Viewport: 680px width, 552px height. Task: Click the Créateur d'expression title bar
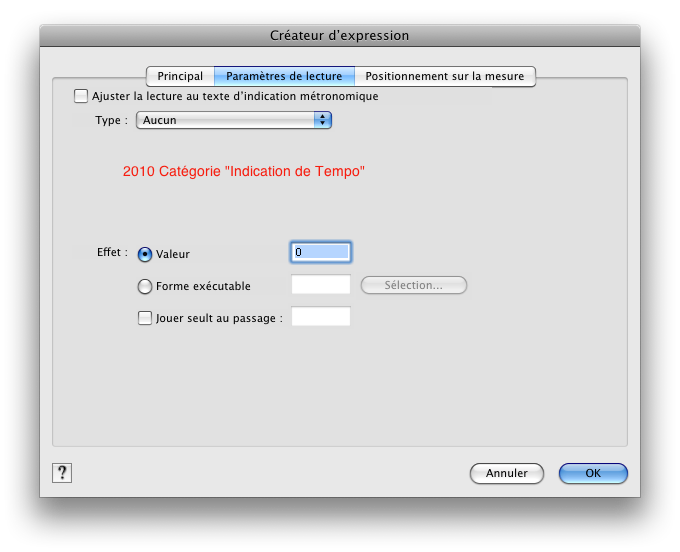pyautogui.click(x=340, y=35)
